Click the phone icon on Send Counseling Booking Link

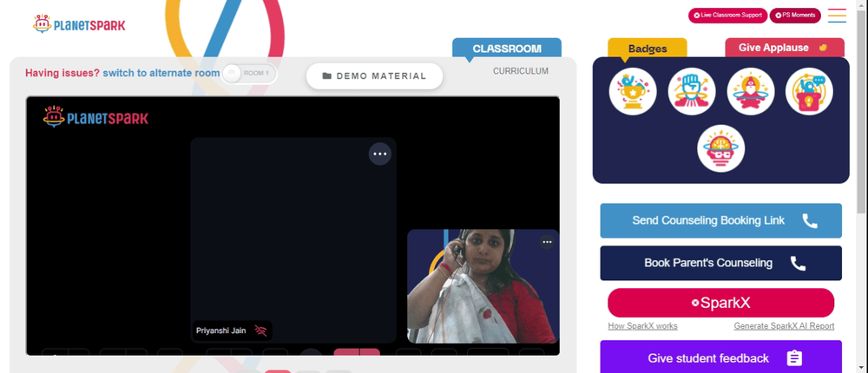coord(810,221)
